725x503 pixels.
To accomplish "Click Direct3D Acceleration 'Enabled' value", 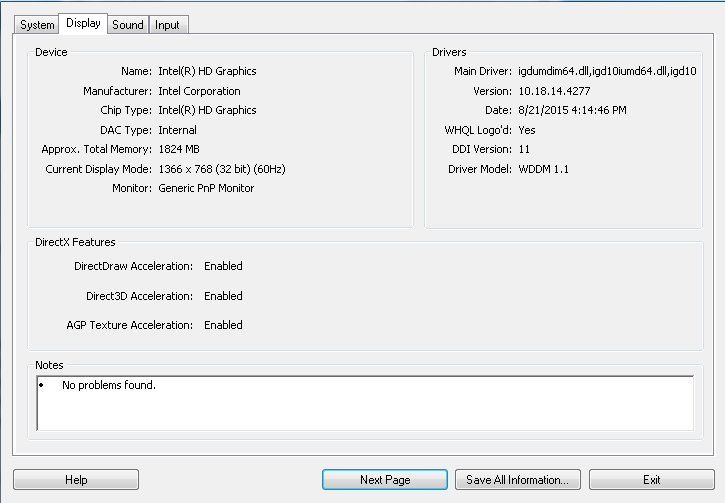I will tap(223, 296).
